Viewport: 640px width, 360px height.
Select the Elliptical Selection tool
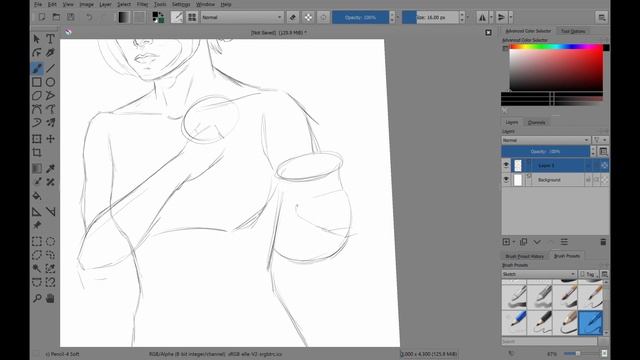[x=50, y=241]
